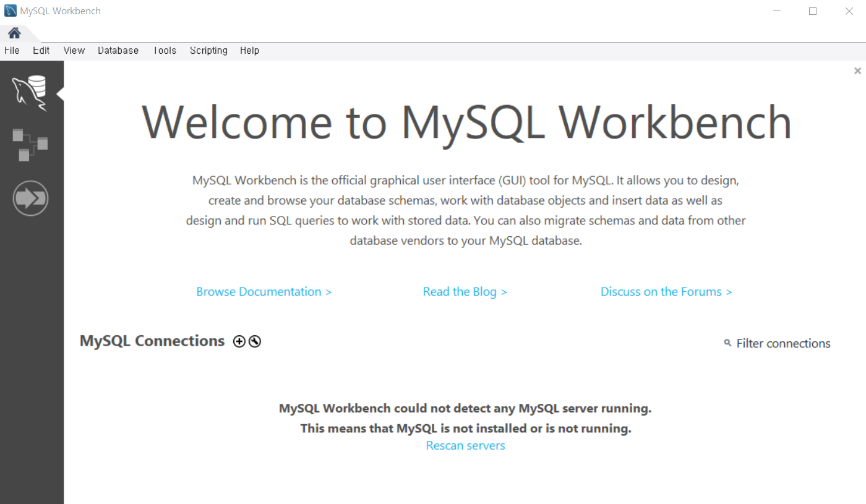The height and width of the screenshot is (504, 866).
Task: Click the 'could not detect any MySQL server' message
Action: pyautogui.click(x=466, y=409)
